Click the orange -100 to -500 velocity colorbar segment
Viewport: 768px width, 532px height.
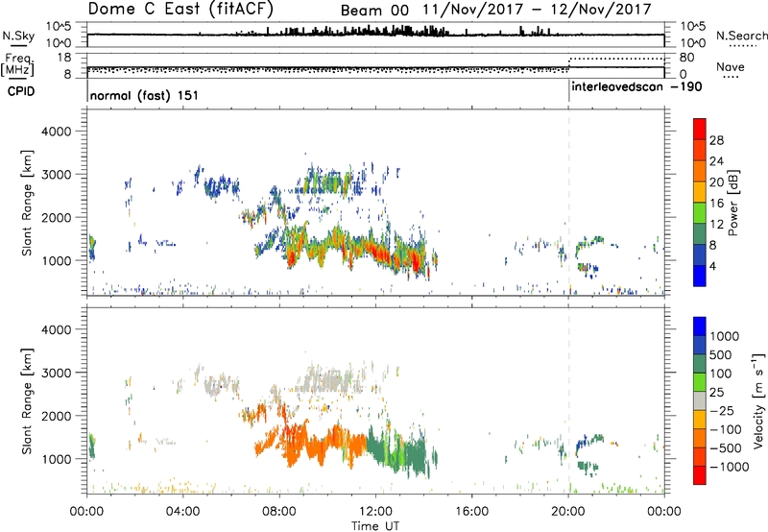(x=700, y=438)
